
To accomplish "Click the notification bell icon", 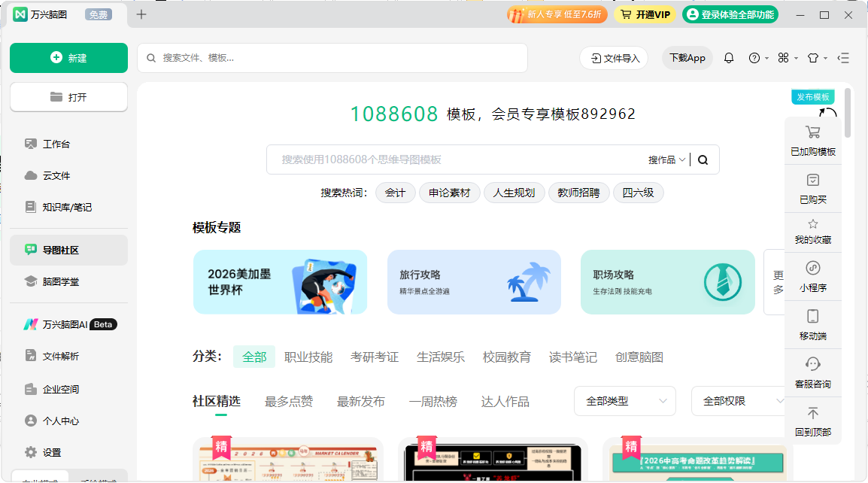I will click(729, 58).
